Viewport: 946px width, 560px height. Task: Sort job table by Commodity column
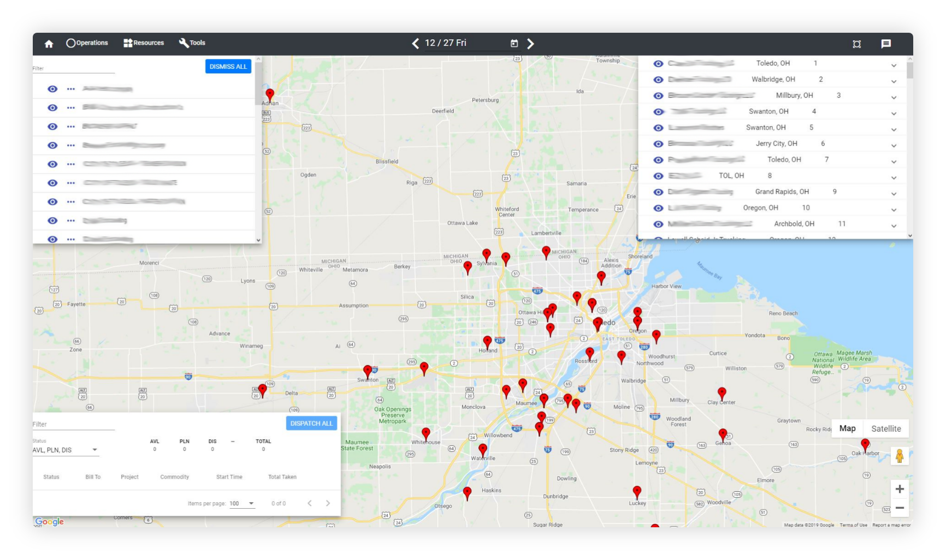point(175,477)
